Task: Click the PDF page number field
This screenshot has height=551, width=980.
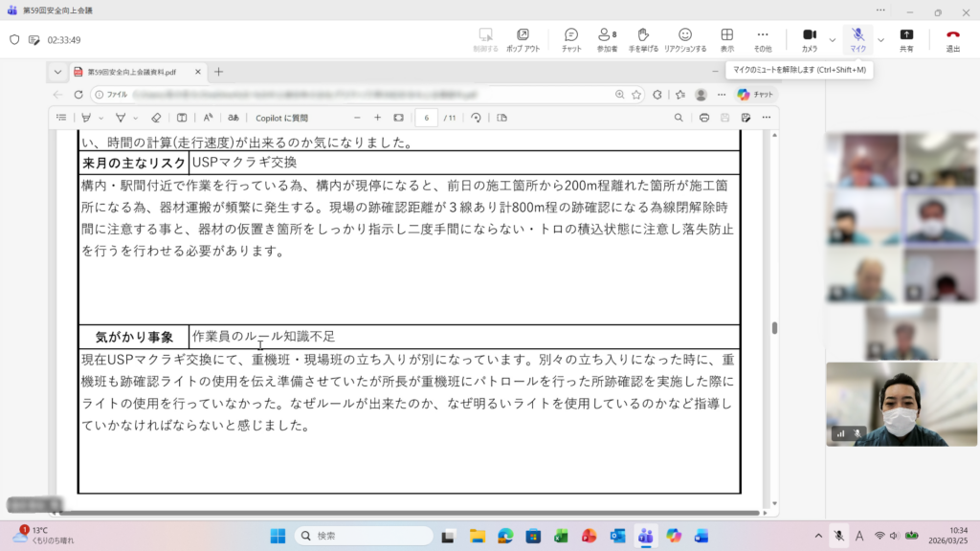Action: click(426, 118)
